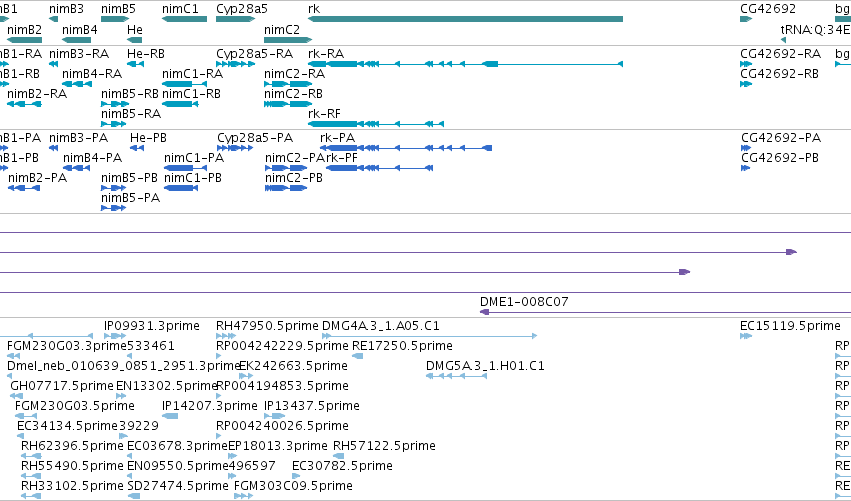Viewport: 851px width, 501px height.
Task: Open the RH62396.5prime EST label
Action: 72,447
